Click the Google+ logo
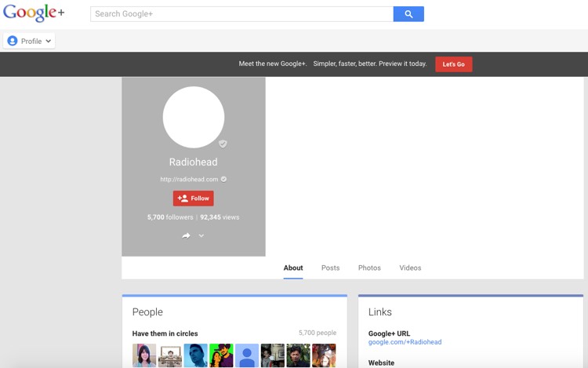Screen dimensions: 588x368 [34, 13]
